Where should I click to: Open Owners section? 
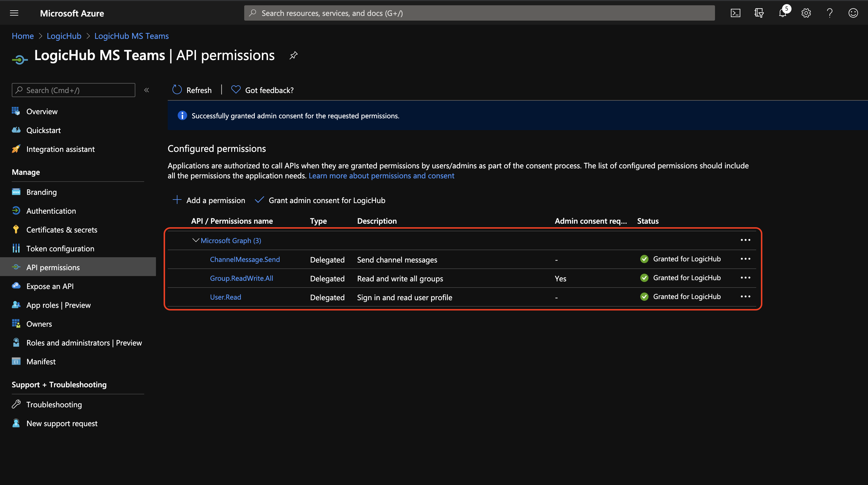[x=39, y=324]
